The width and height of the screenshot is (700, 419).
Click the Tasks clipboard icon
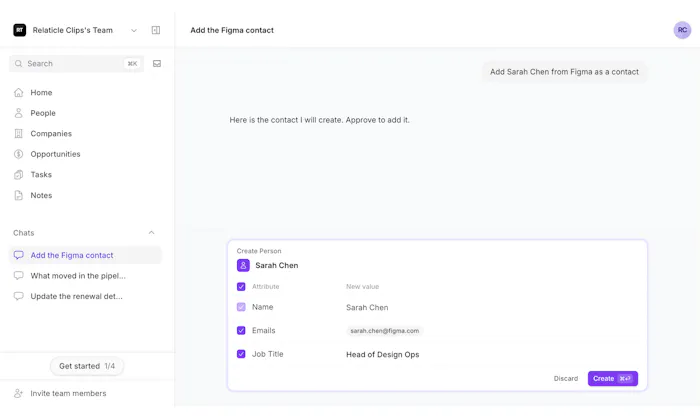[18, 174]
